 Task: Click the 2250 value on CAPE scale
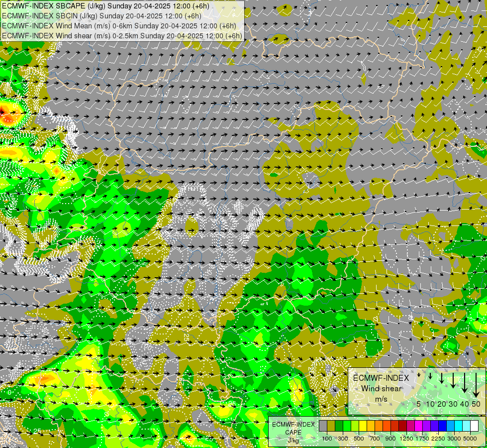pyautogui.click(x=438, y=439)
